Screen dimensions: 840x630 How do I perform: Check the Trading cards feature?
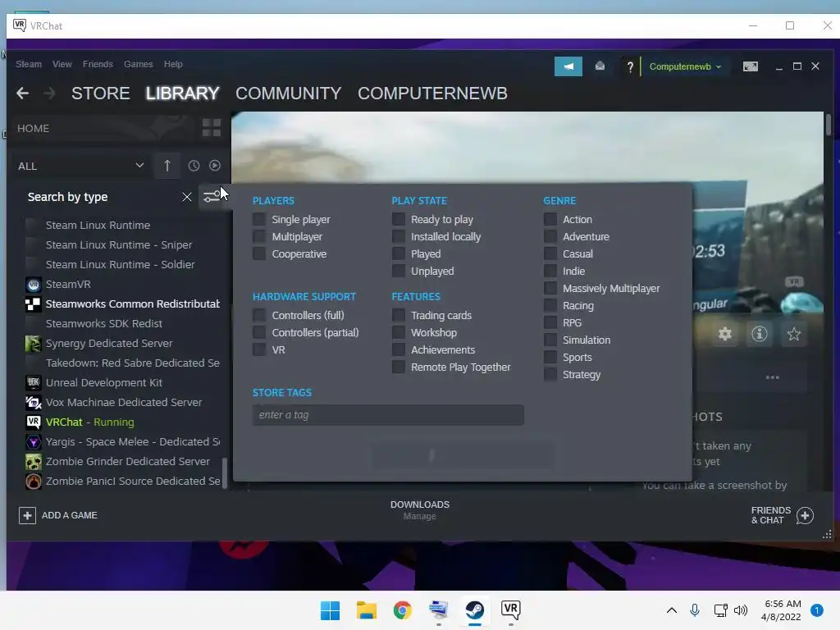398,316
